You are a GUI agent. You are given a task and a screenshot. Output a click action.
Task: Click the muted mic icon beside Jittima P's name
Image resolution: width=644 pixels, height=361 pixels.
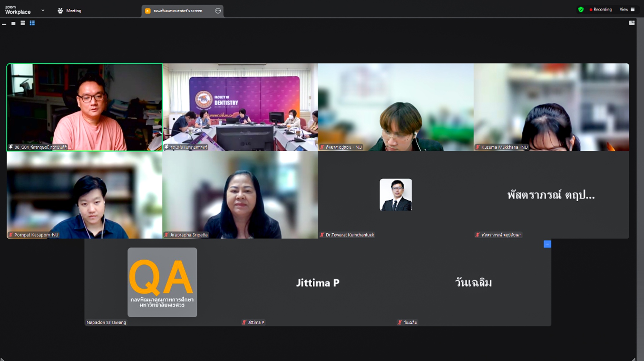(244, 322)
